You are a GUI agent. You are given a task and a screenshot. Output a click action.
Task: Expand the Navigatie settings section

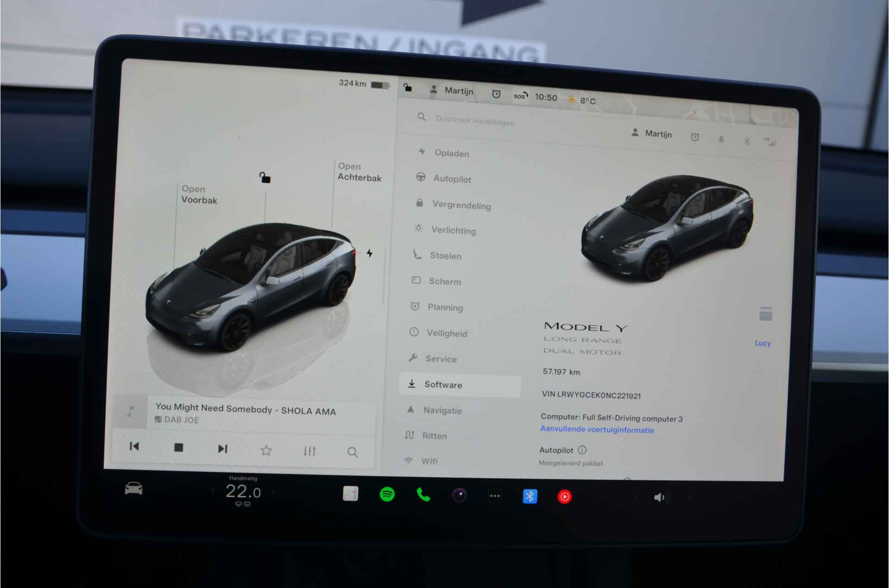(x=456, y=410)
